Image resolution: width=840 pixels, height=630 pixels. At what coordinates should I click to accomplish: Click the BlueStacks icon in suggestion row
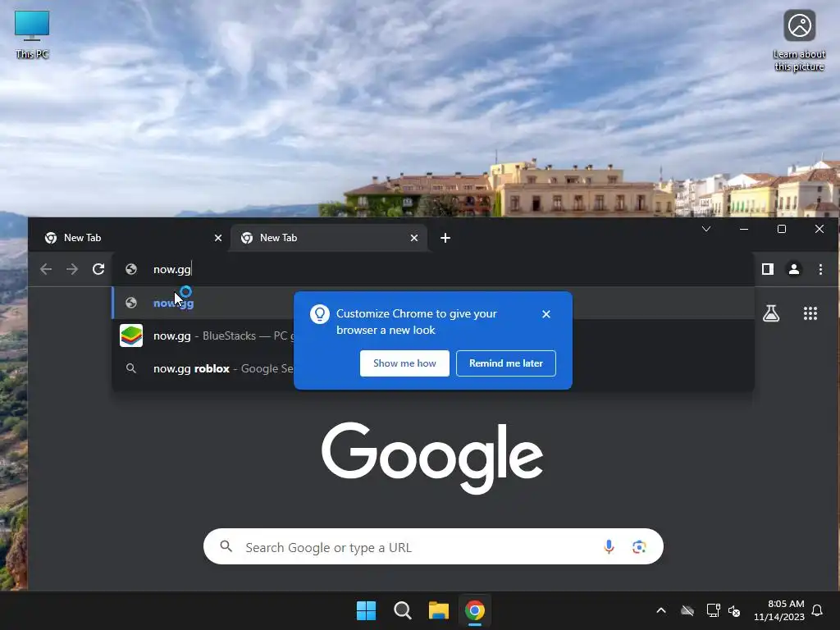[x=131, y=336]
